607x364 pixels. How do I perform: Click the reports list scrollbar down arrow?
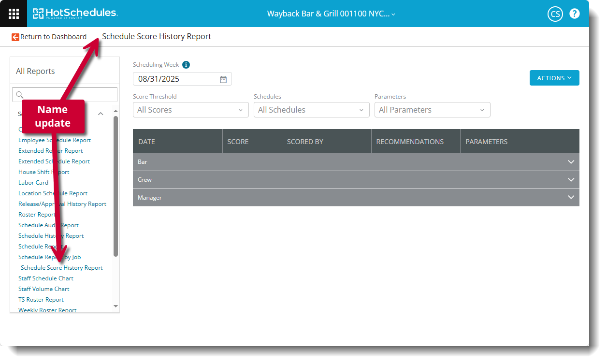click(x=116, y=306)
